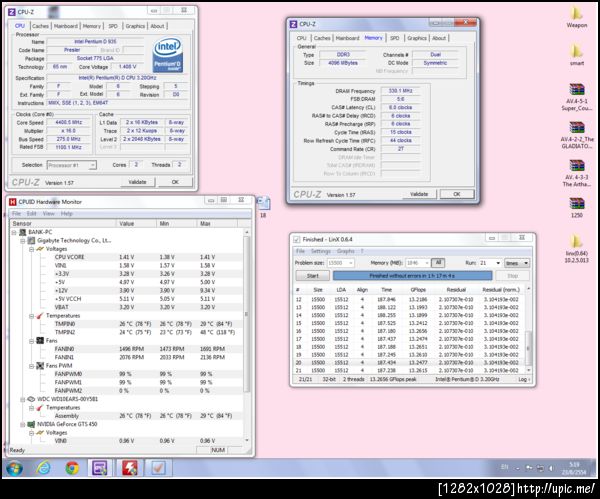Open the Caches tab in left CPU-Z window
Viewport: 600px width, 499px height.
pyautogui.click(x=40, y=26)
